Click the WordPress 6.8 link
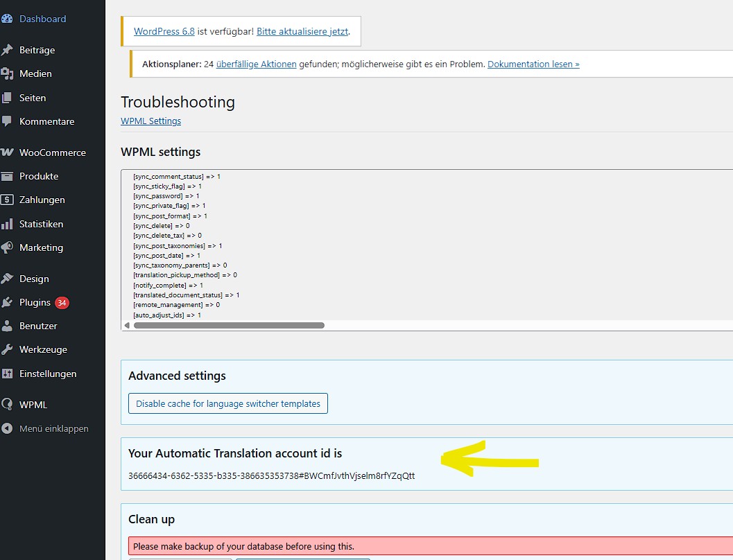 pyautogui.click(x=164, y=31)
